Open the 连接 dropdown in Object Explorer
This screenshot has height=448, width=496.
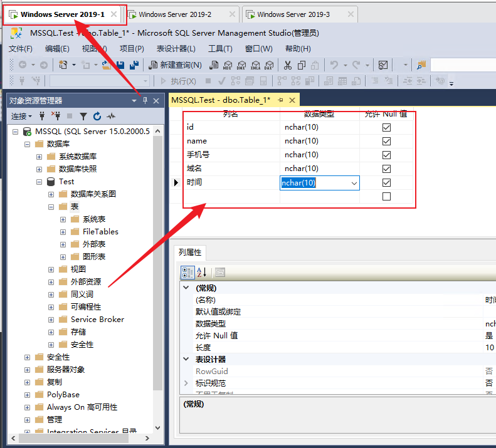21,116
